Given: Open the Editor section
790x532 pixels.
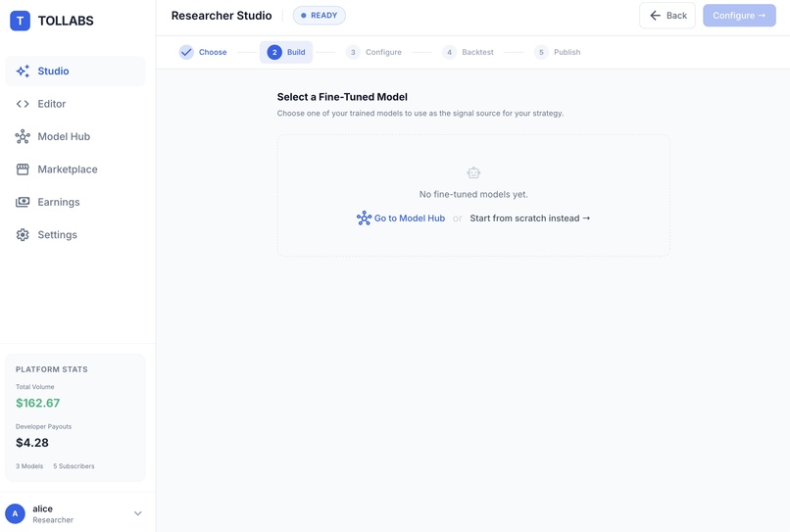Looking at the screenshot, I should (x=75, y=104).
